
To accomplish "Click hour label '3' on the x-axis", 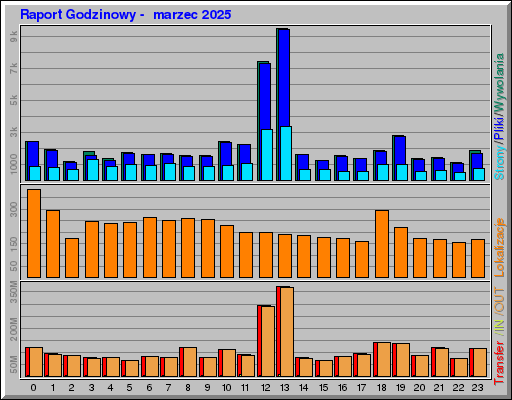I will (91, 388).
